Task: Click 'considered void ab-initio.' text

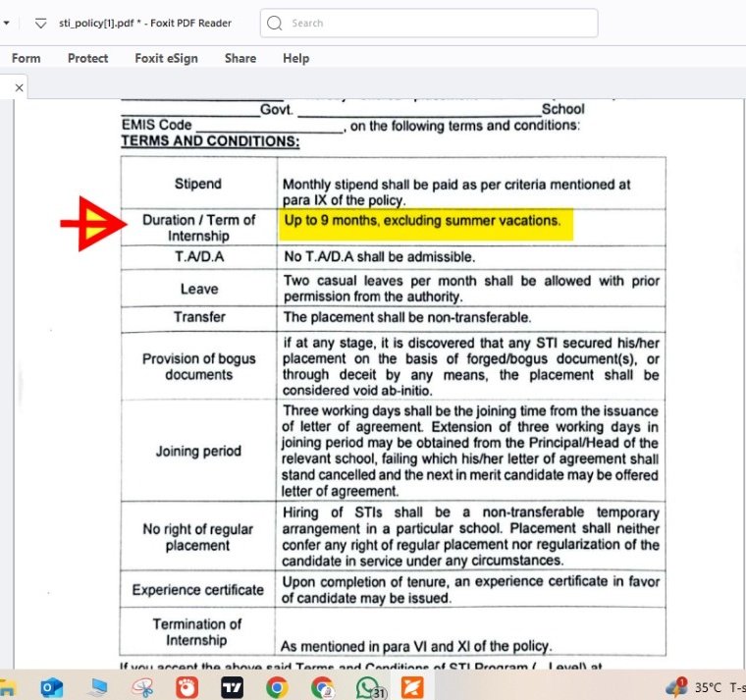Action: [357, 391]
